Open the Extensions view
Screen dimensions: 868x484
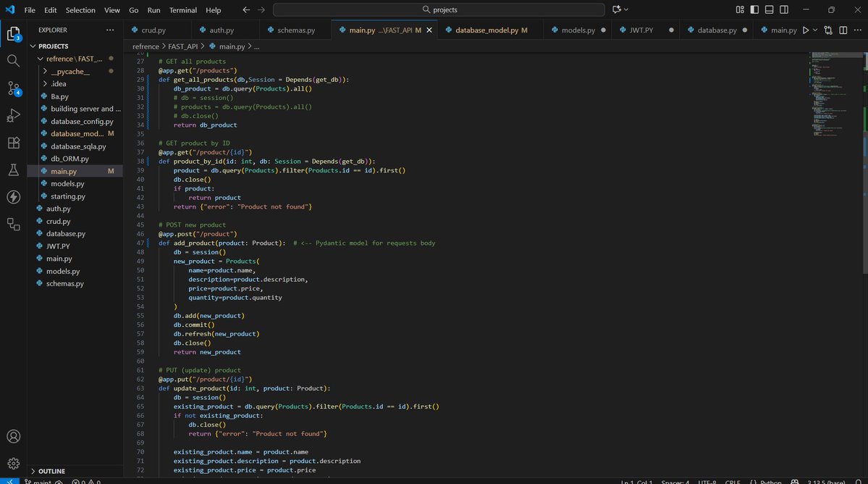click(13, 143)
